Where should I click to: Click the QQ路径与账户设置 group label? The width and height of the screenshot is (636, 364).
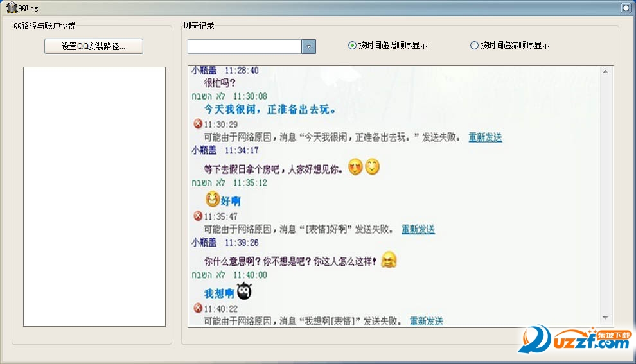44,26
